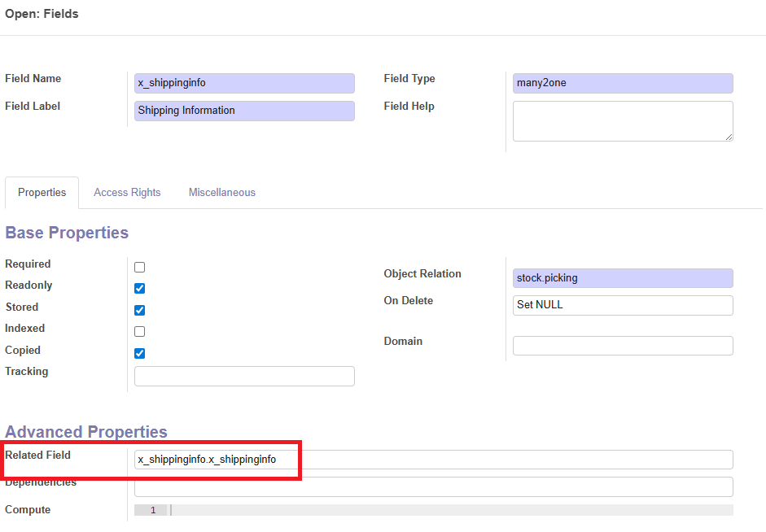766x532 pixels.
Task: Tick the Indexed checkbox
Action: (x=139, y=331)
